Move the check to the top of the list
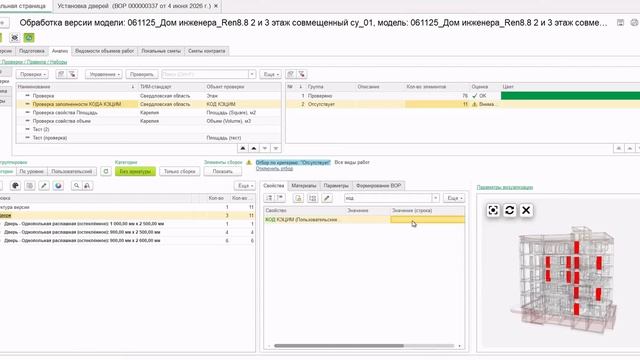The height and width of the screenshot is (360, 640). (x=243, y=149)
